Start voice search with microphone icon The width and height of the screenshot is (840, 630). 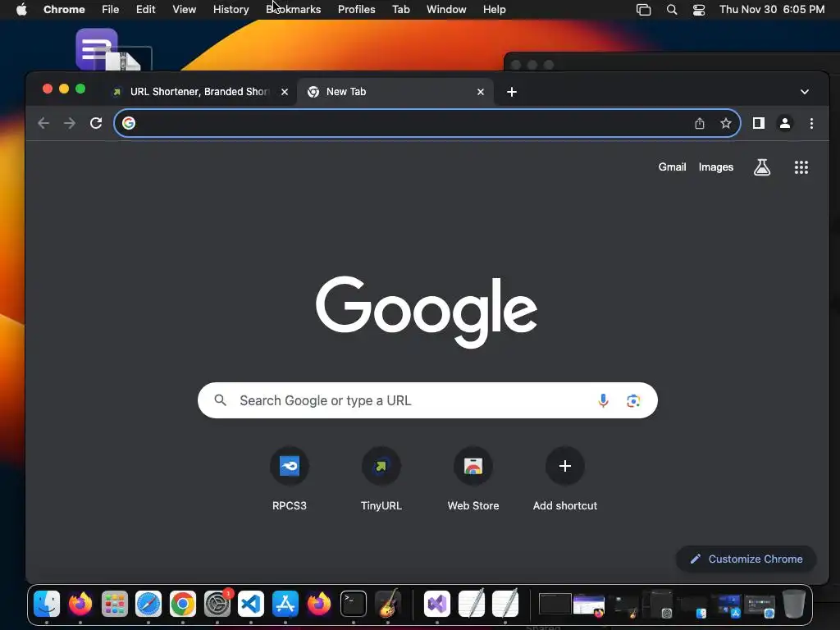pos(603,400)
